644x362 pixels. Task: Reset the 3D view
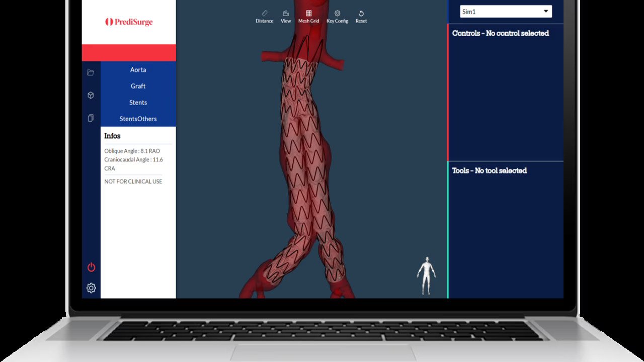361,17
